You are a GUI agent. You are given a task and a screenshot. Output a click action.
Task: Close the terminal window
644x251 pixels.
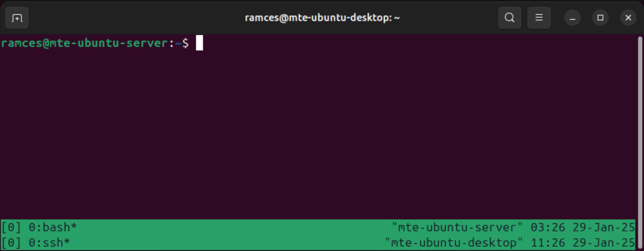[x=628, y=18]
